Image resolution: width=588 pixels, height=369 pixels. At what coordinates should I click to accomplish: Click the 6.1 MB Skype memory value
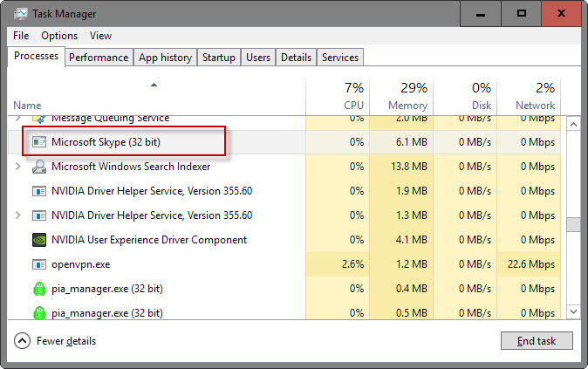tap(412, 142)
